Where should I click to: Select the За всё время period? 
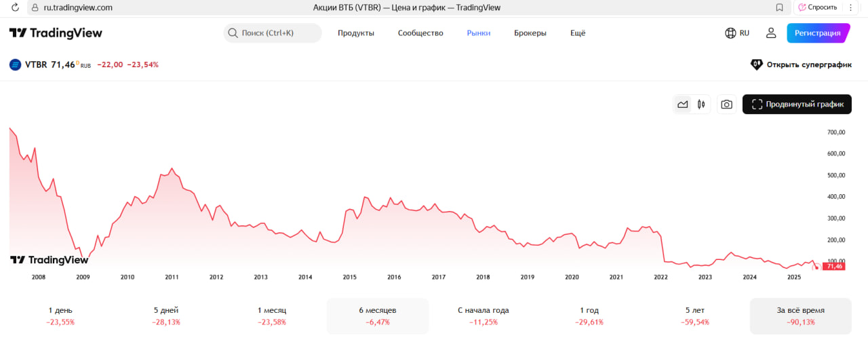pyautogui.click(x=800, y=316)
